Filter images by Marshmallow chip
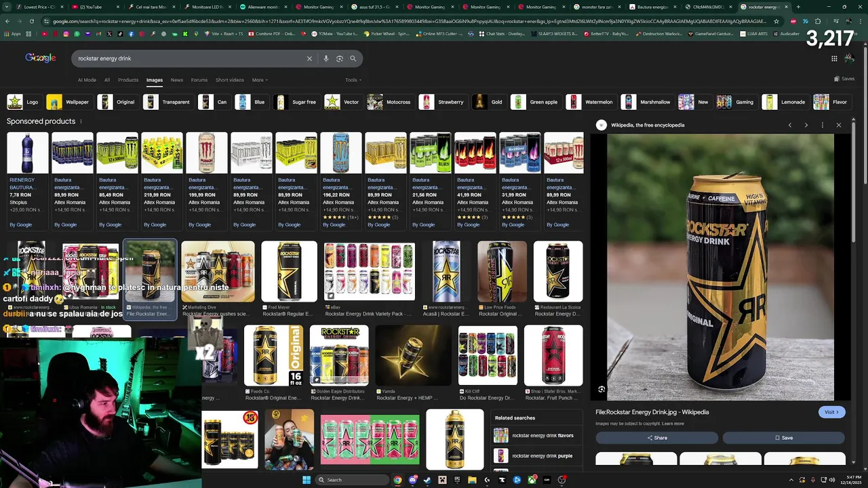Screen dimensions: 868x488 pyautogui.click(x=647, y=102)
